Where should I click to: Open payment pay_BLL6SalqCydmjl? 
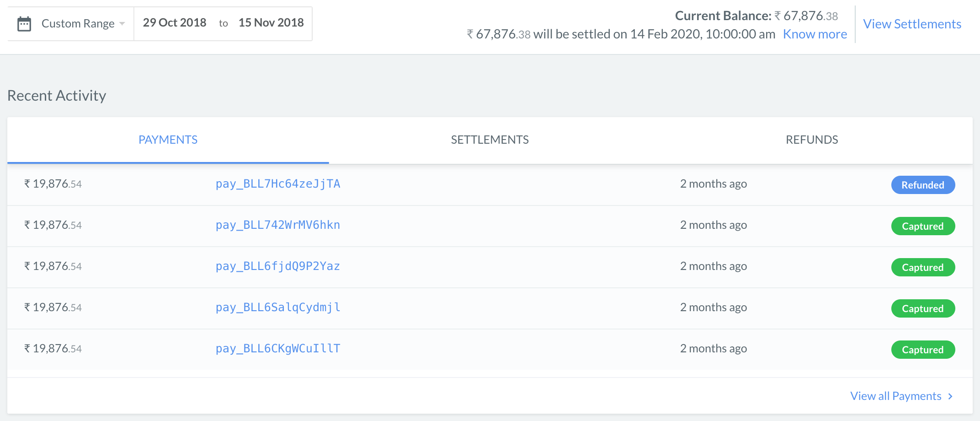pyautogui.click(x=278, y=308)
